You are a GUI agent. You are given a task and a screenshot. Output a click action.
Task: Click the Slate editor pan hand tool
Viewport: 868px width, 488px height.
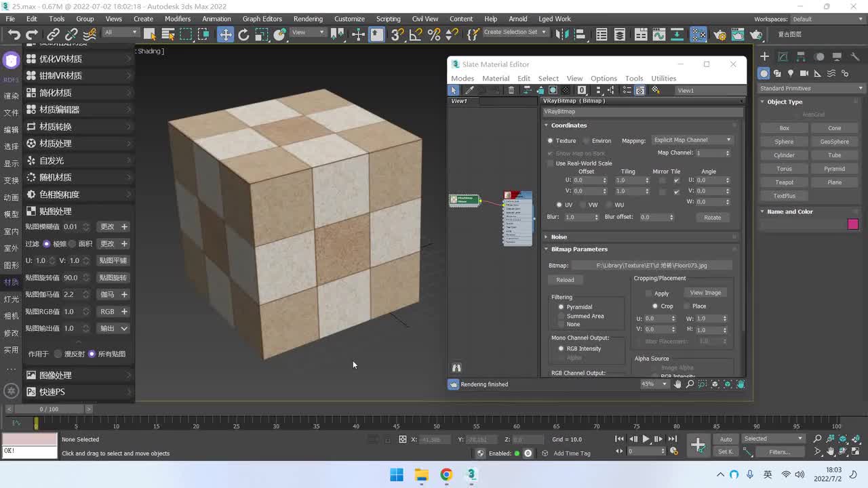click(x=677, y=384)
